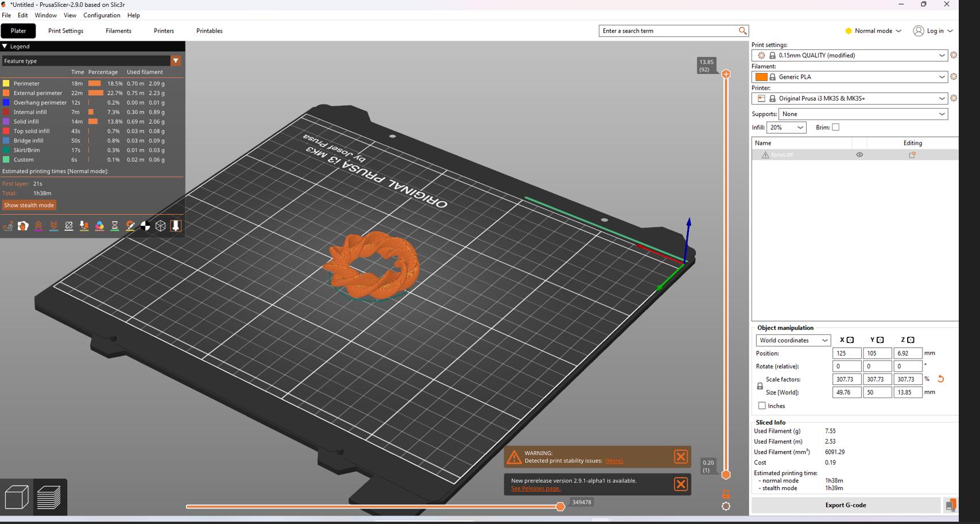Open the Normal mode dropdown
The width and height of the screenshot is (980, 524).
(873, 30)
